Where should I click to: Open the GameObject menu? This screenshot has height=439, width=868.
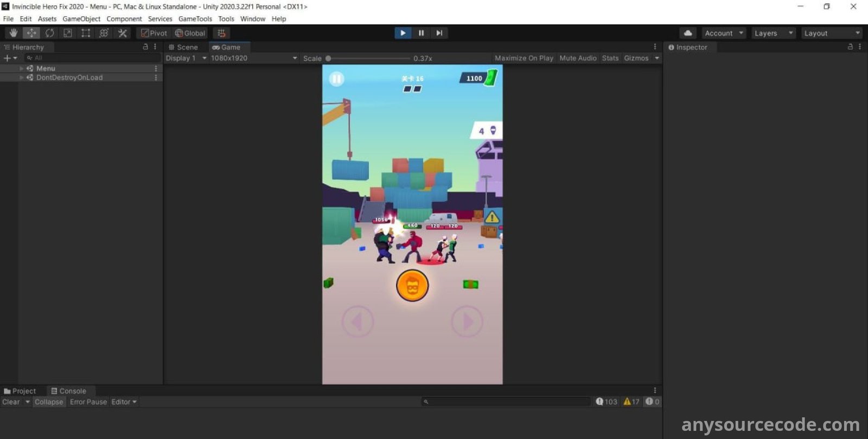click(x=81, y=19)
